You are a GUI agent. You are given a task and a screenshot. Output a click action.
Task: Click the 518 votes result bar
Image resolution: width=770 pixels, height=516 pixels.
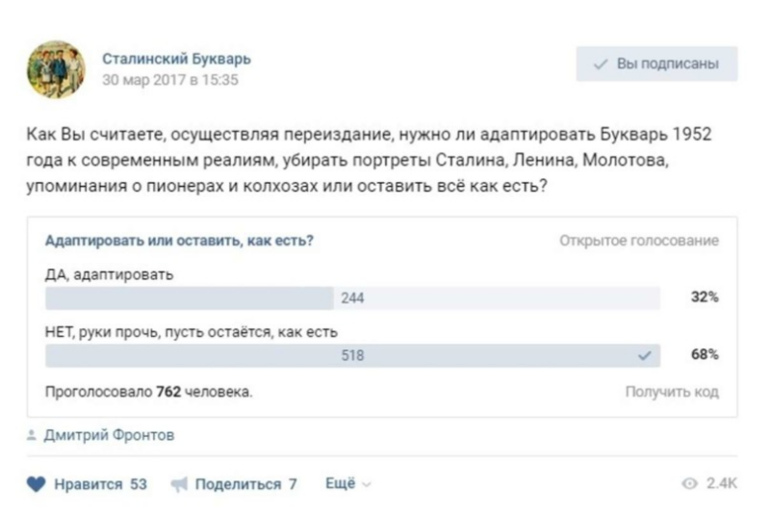[x=351, y=355]
